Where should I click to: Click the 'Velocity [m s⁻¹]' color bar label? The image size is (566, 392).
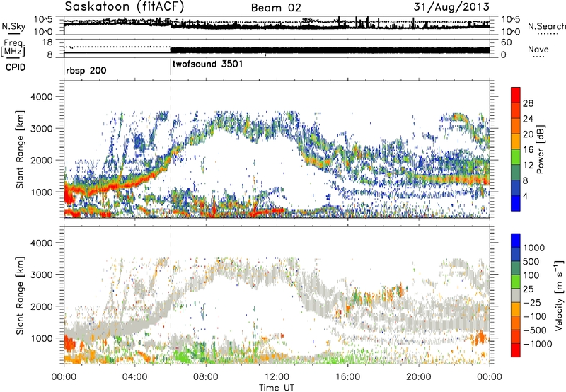pos(560,295)
